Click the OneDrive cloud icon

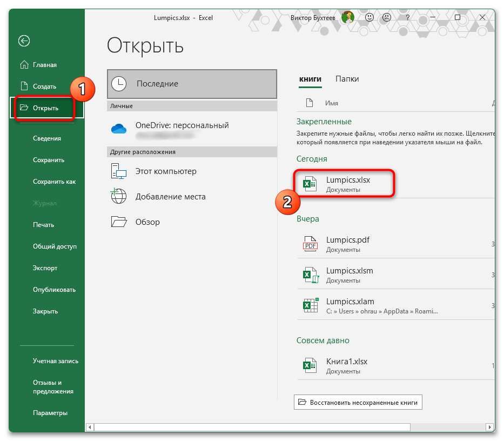119,129
